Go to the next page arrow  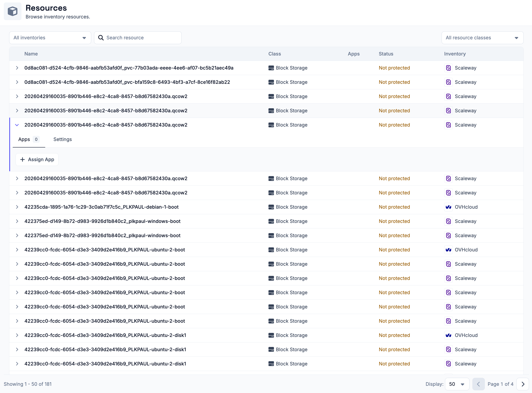[523, 384]
